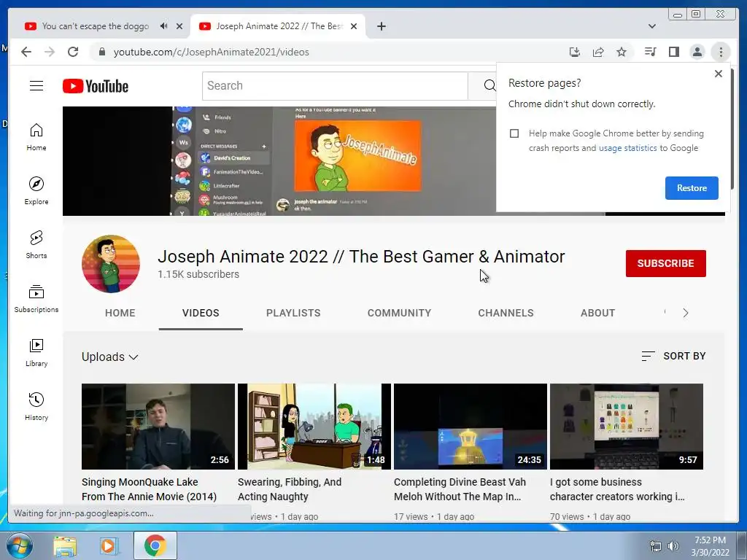Switch to the HOME channel tab
747x560 pixels.
coord(120,313)
